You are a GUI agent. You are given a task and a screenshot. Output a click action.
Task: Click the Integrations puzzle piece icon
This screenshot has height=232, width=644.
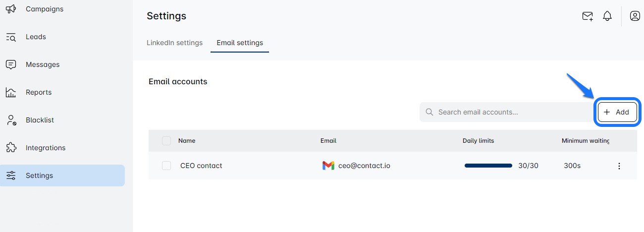[x=11, y=148]
